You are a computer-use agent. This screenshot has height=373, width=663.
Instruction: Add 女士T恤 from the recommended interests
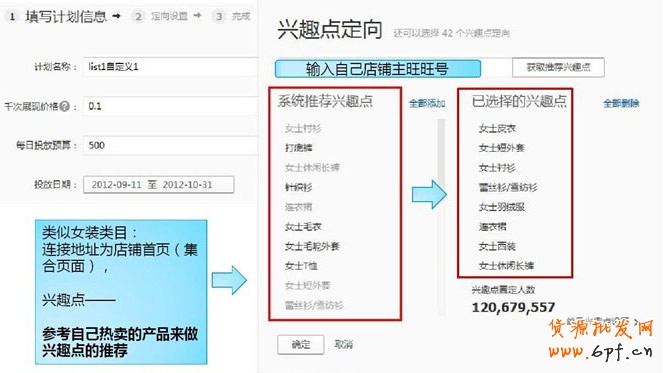[301, 266]
